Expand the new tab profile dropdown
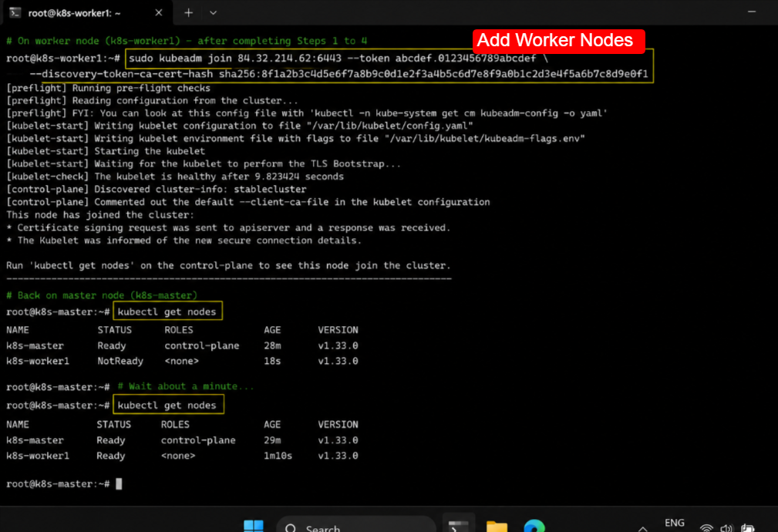The image size is (778, 532). [213, 13]
